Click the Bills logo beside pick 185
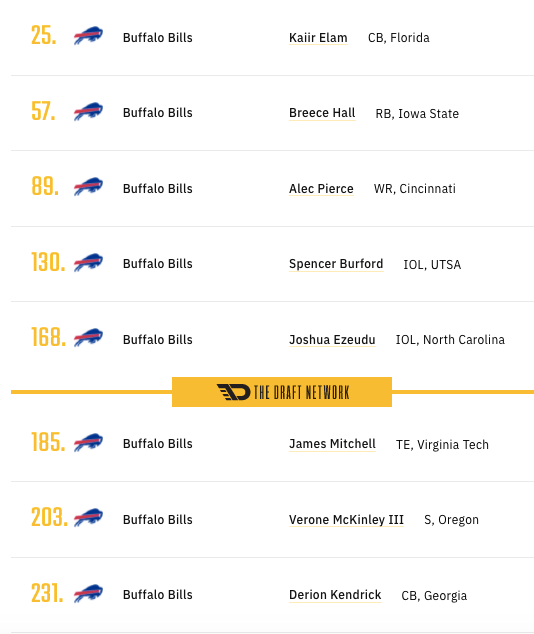This screenshot has width=534, height=634. [x=88, y=442]
